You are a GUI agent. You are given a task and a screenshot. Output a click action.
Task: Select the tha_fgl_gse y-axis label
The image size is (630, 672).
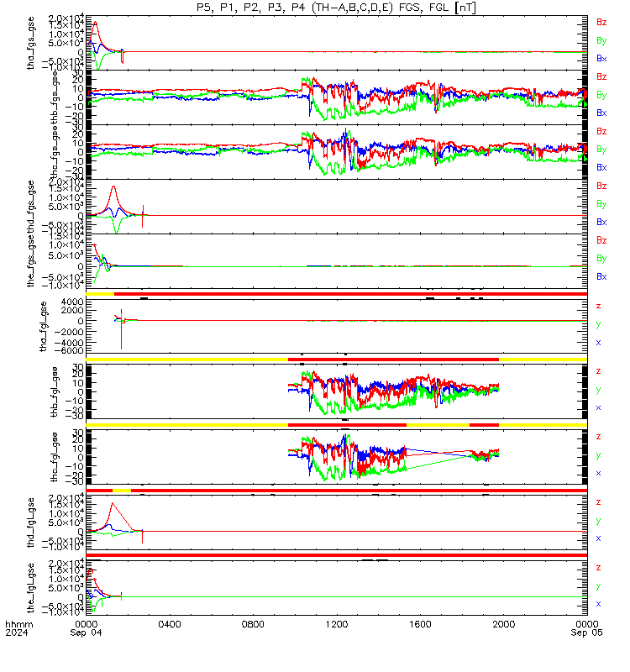(x=44, y=327)
